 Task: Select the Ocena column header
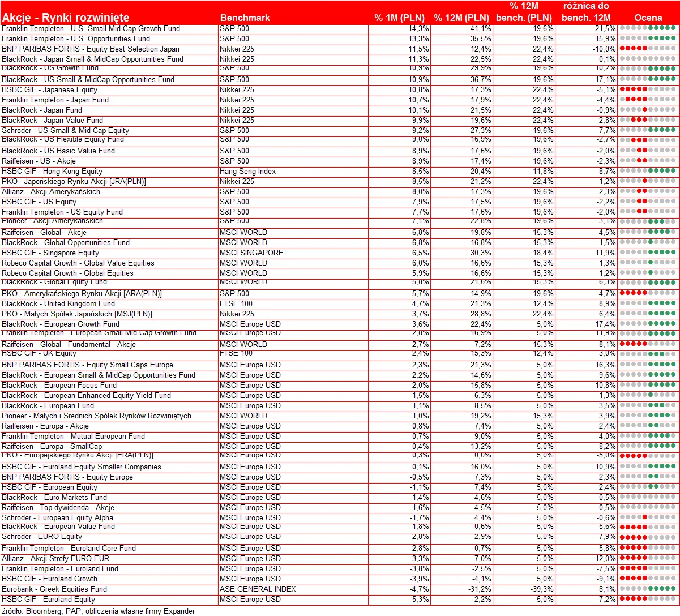pos(648,18)
